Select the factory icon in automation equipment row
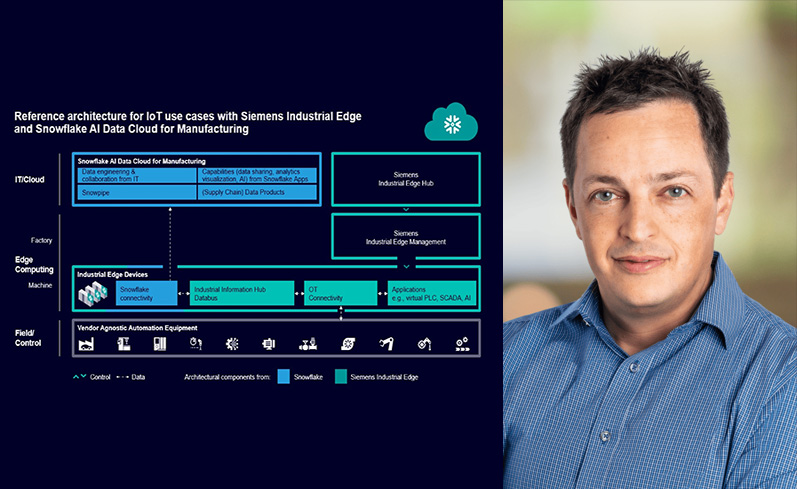The width and height of the screenshot is (797, 489). [x=86, y=344]
